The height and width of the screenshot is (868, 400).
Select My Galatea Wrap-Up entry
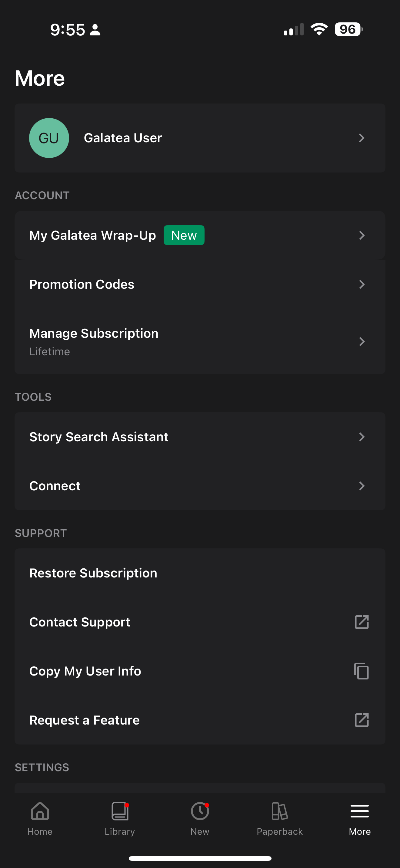coord(93,235)
